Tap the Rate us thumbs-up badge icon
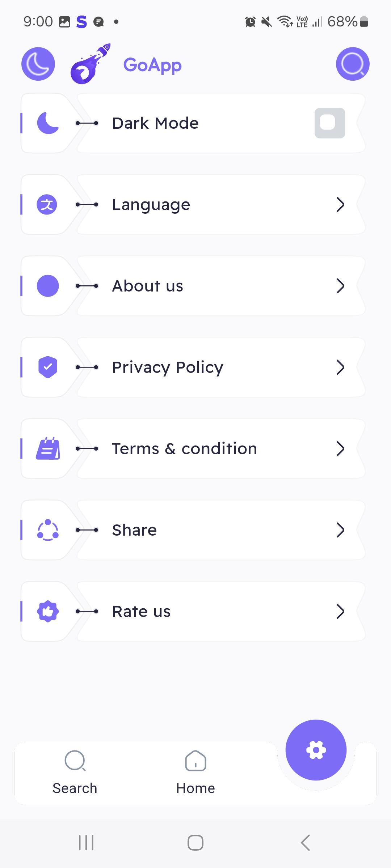The image size is (391, 868). click(48, 611)
